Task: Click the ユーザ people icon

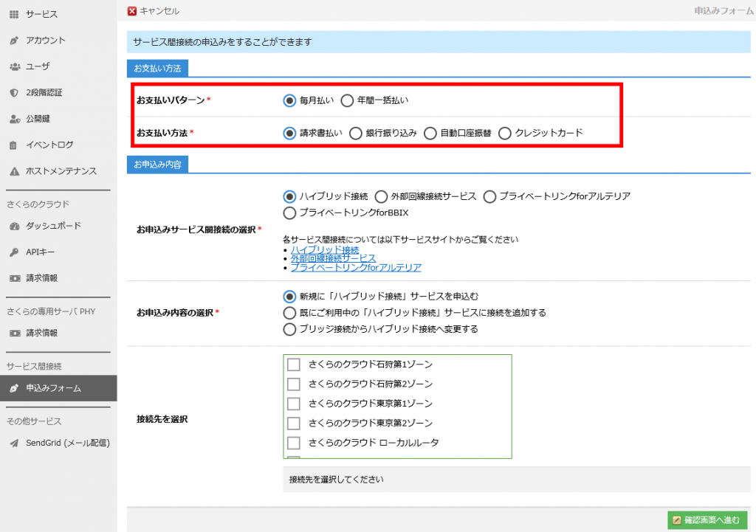Action: click(x=15, y=66)
